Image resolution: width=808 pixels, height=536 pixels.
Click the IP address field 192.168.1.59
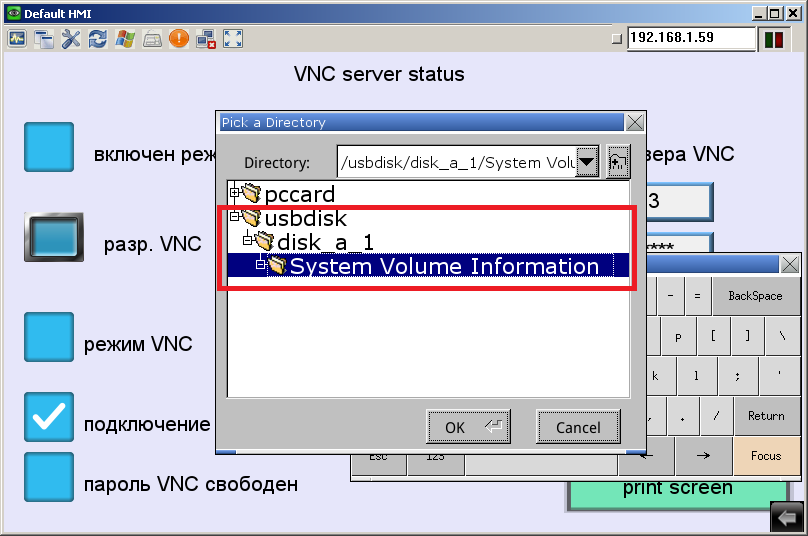click(691, 38)
